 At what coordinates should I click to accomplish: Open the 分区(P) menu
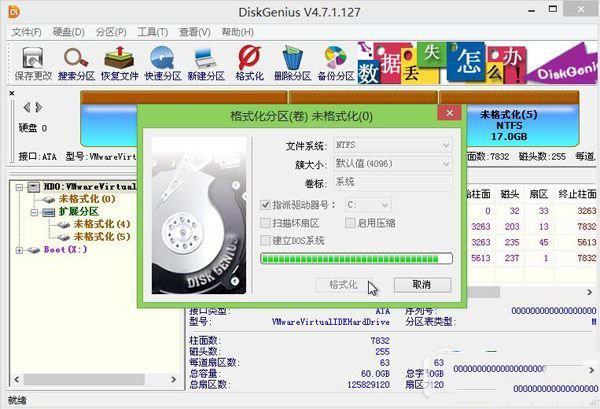coord(111,32)
